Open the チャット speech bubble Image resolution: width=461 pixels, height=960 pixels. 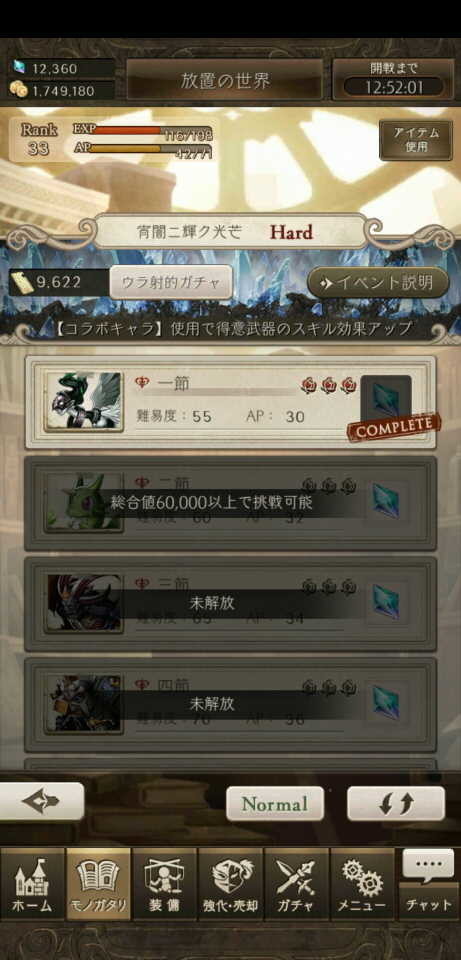pyautogui.click(x=429, y=884)
